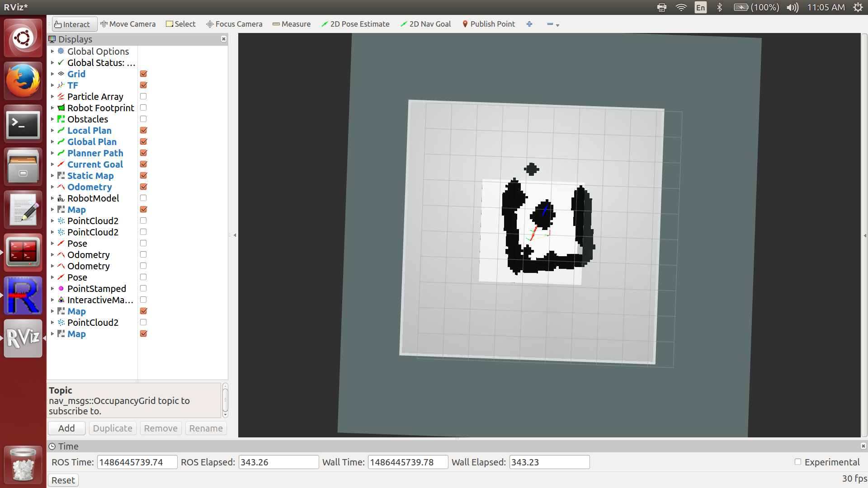Click the Wall Elapsed field

point(549,462)
